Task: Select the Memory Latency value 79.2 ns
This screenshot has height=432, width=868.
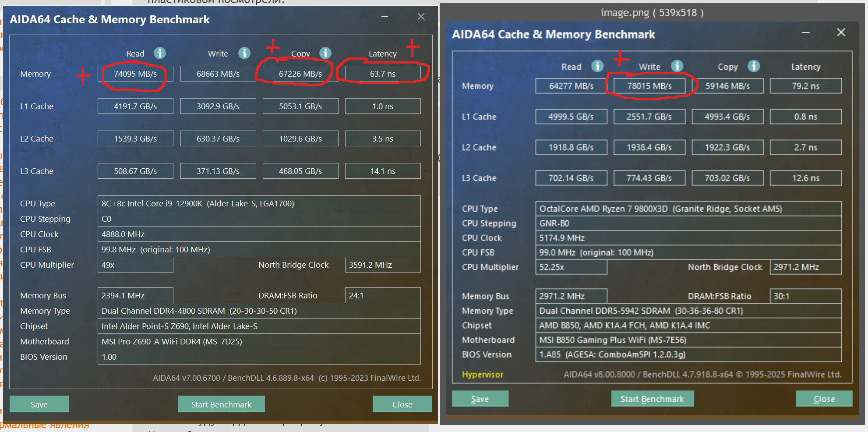Action: 806,86
